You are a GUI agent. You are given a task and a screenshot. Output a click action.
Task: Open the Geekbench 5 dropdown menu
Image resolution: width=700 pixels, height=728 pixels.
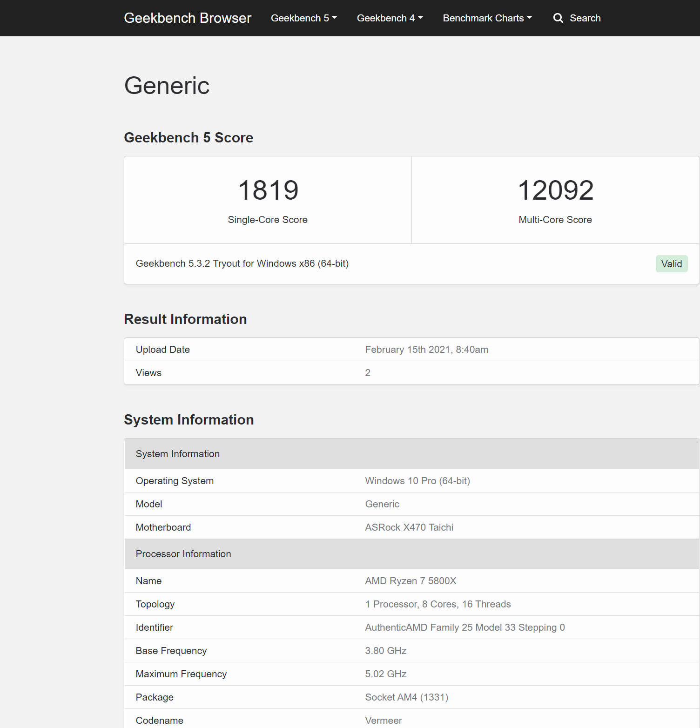coord(304,18)
